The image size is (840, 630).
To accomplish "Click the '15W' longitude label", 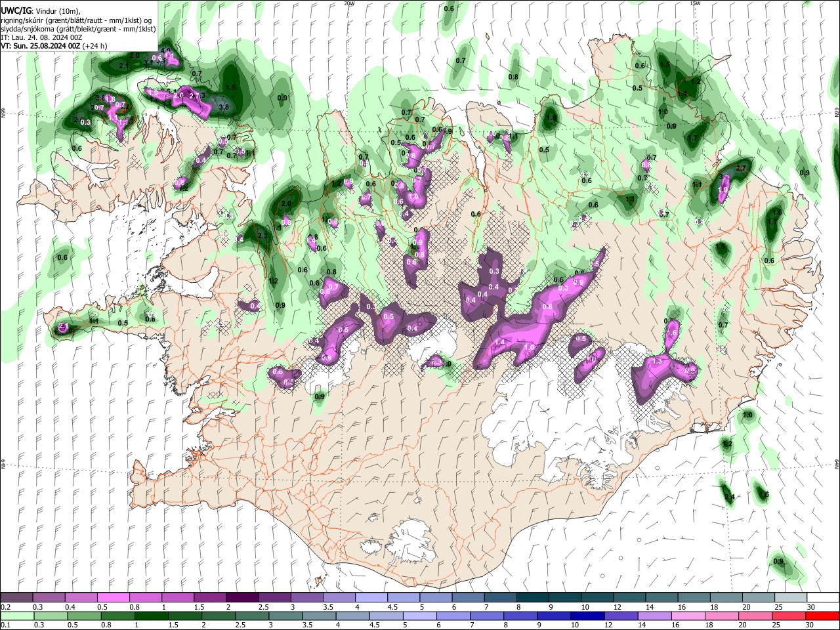I will tap(695, 3).
